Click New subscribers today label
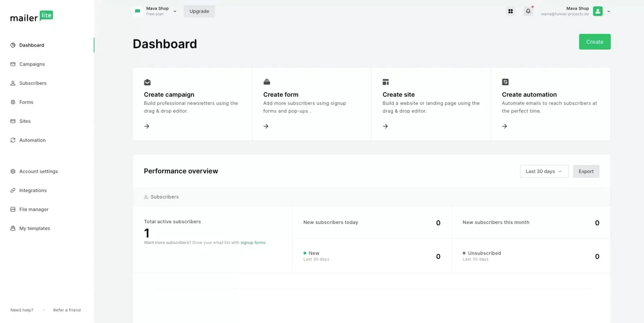Viewport: 644px width, 323px height. [x=331, y=222]
